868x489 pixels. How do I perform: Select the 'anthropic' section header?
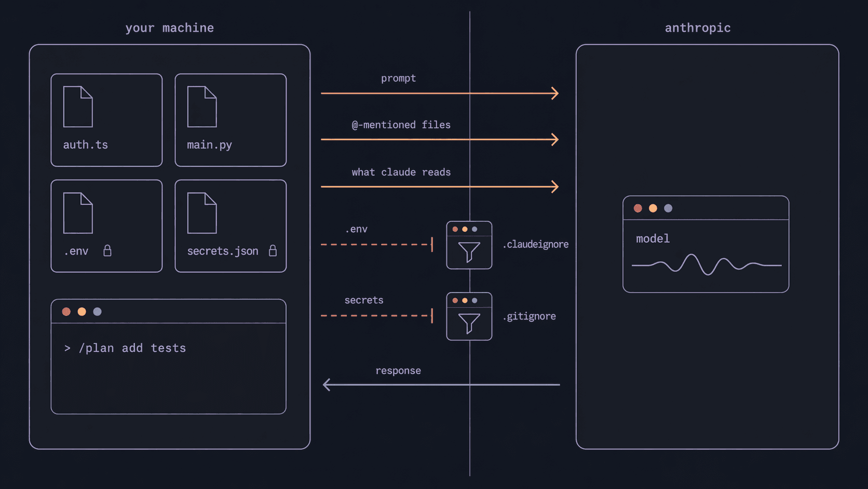698,28
